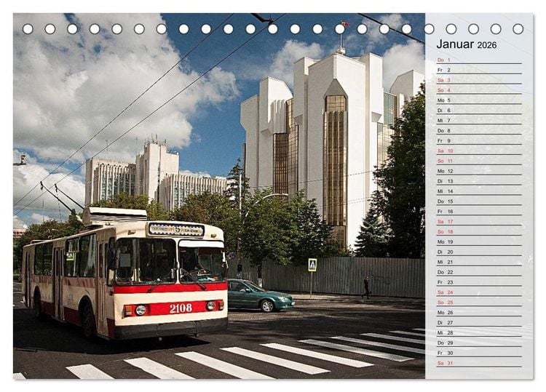Screen dimensions: 546x392
Task: Click the calendar row 'Mi 7'
Action: click(x=479, y=120)
